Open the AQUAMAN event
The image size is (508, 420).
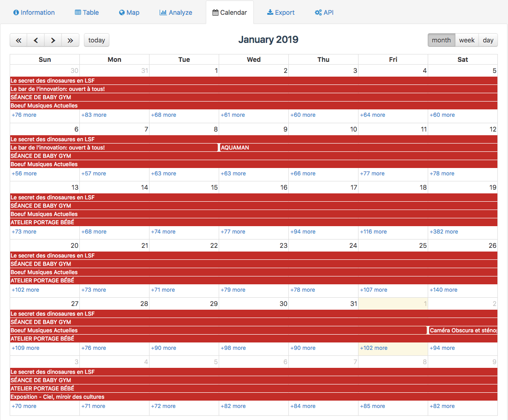click(235, 148)
